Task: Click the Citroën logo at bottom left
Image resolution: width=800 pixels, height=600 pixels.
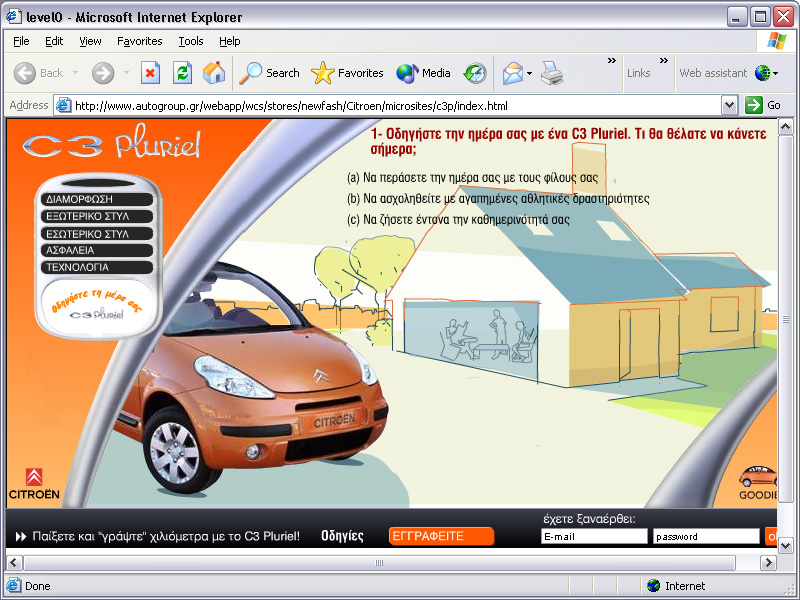Action: tap(34, 483)
